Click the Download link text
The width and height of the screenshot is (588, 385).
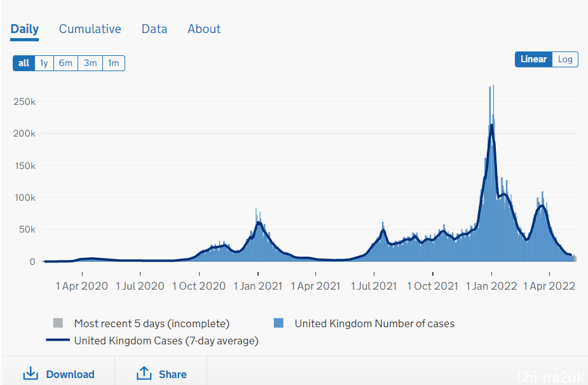[70, 374]
